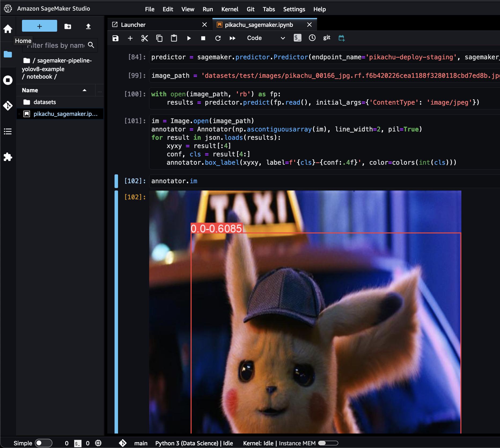Screen dimensions: 500x448
Task: Upload files with the upload icon
Action: pyautogui.click(x=88, y=26)
